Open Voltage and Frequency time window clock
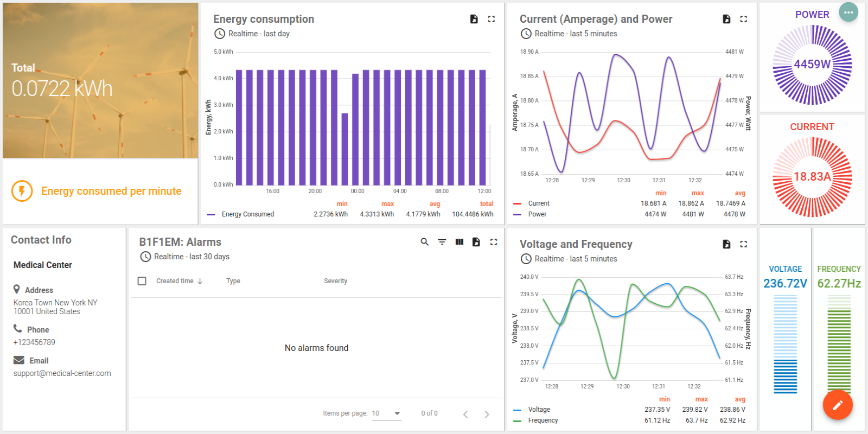Image resolution: width=868 pixels, height=434 pixels. [526, 259]
